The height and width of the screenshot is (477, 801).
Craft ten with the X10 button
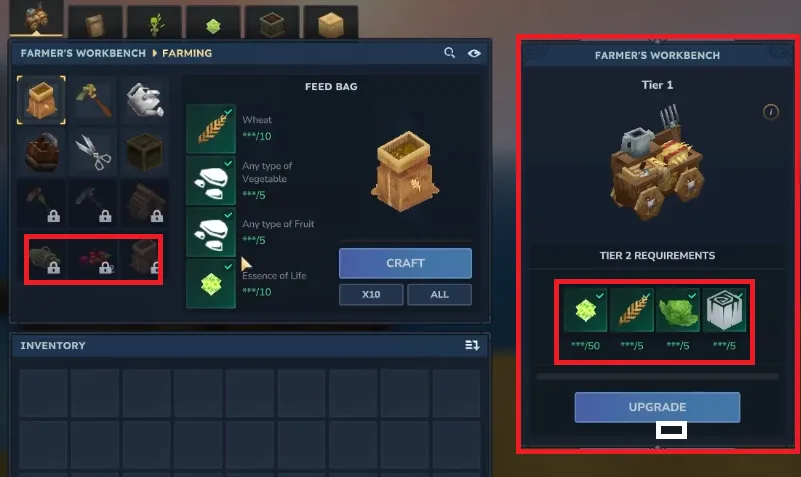tap(371, 295)
